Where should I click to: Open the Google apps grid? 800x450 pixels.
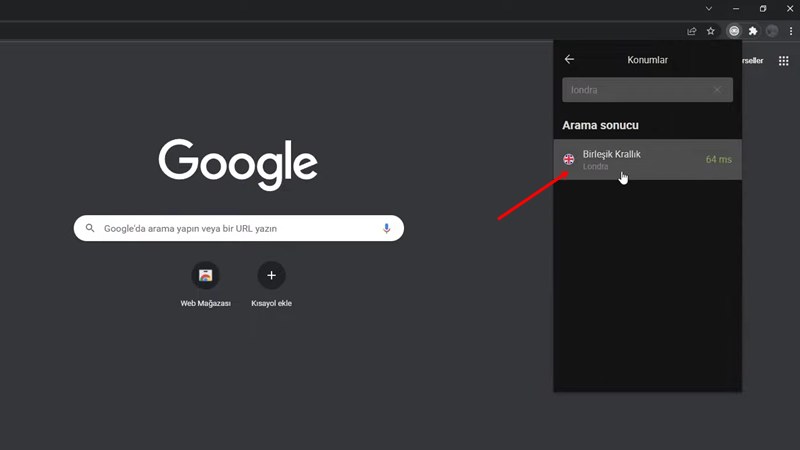784,61
